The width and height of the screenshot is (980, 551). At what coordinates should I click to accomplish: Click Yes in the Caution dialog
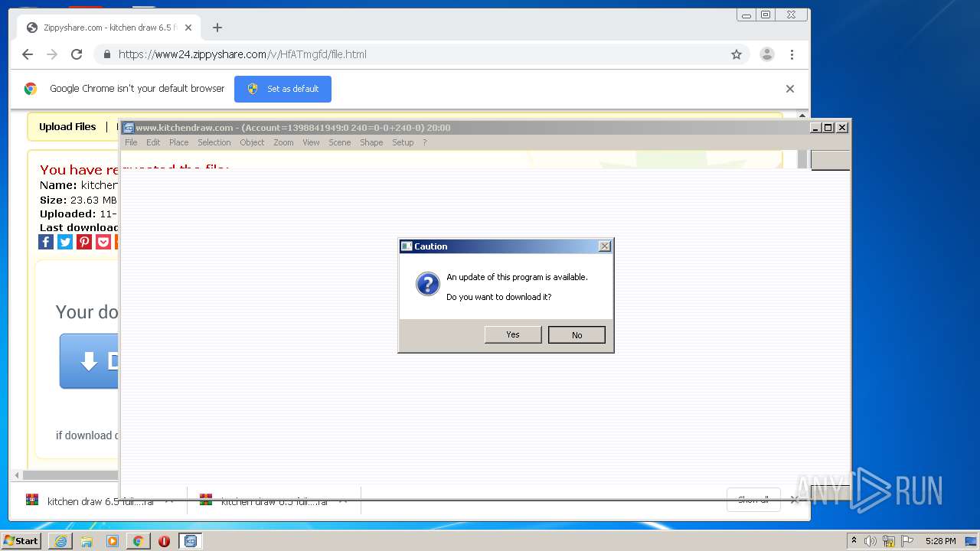(513, 334)
